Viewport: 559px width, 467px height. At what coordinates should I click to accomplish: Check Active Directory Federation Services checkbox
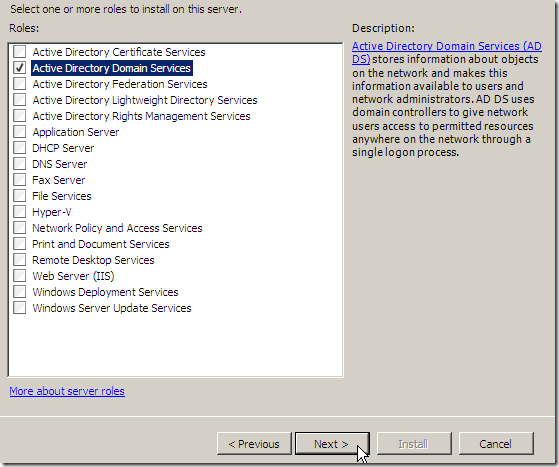pos(20,84)
